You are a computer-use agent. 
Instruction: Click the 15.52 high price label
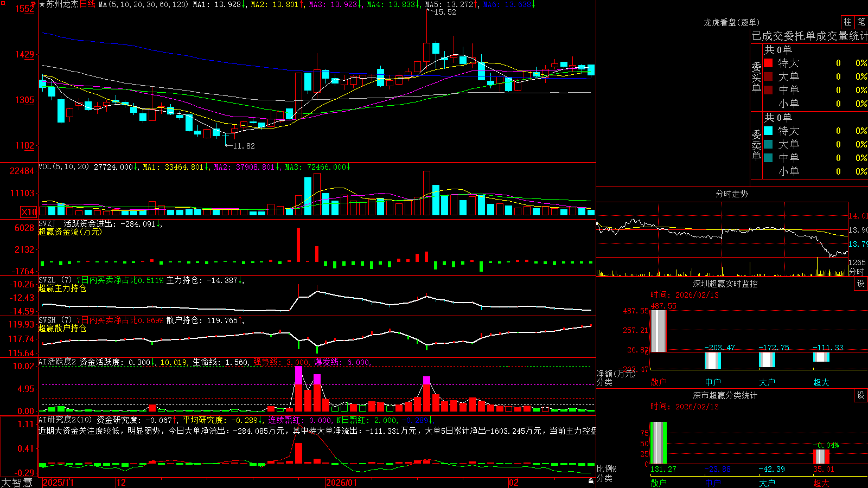445,12
